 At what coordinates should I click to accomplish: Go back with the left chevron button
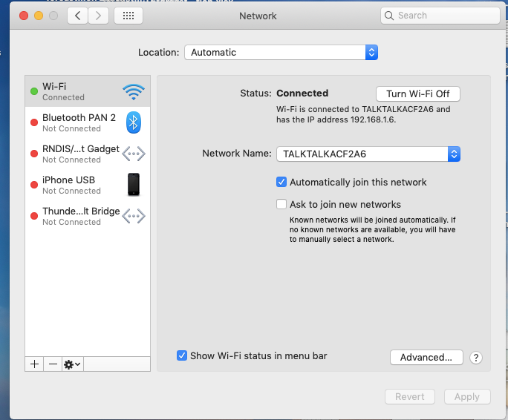pyautogui.click(x=77, y=16)
